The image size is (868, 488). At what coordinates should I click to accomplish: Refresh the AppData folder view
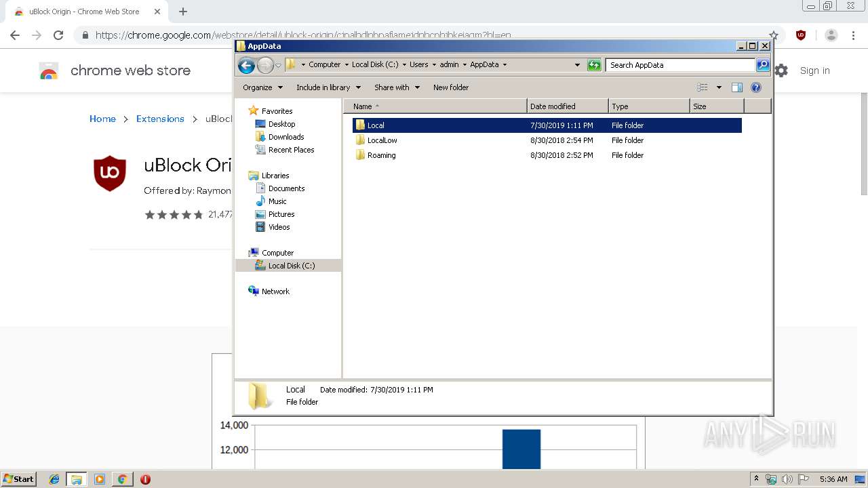[x=594, y=65]
